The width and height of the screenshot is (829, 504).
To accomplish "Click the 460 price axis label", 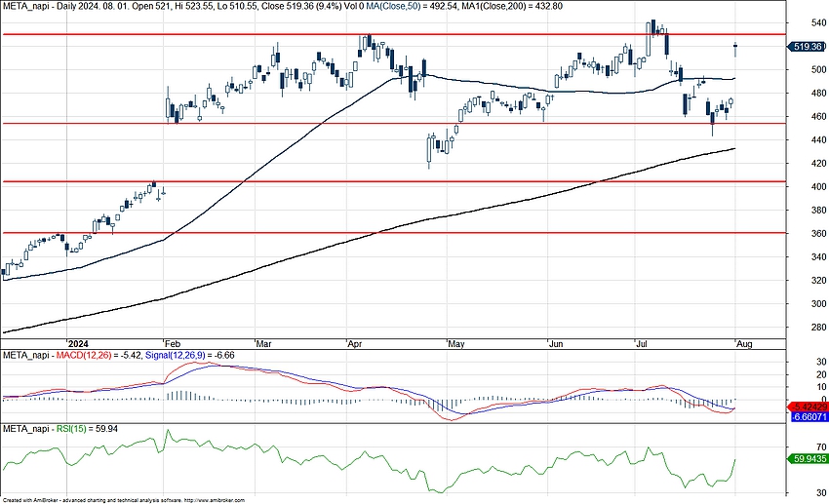I will (x=818, y=116).
